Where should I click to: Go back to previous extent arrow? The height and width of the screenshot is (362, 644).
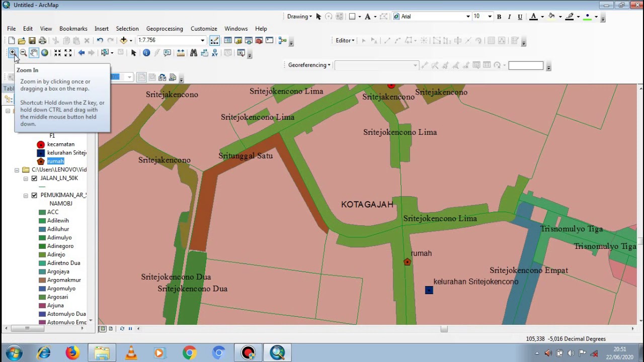(x=81, y=53)
